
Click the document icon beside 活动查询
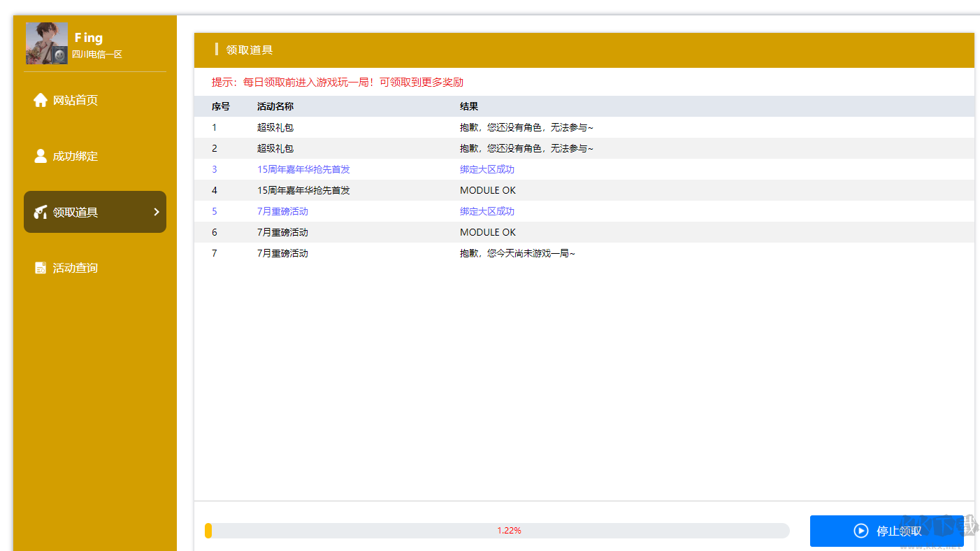pos(41,267)
